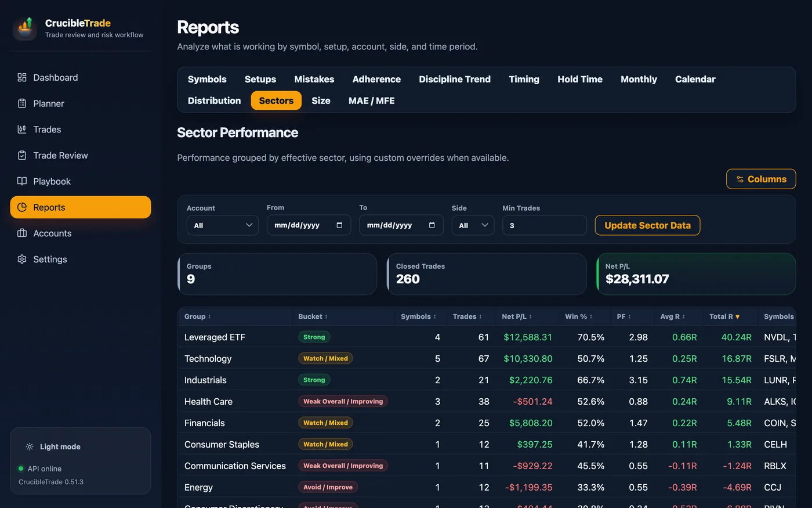Switch to the Distribution tab

214,100
